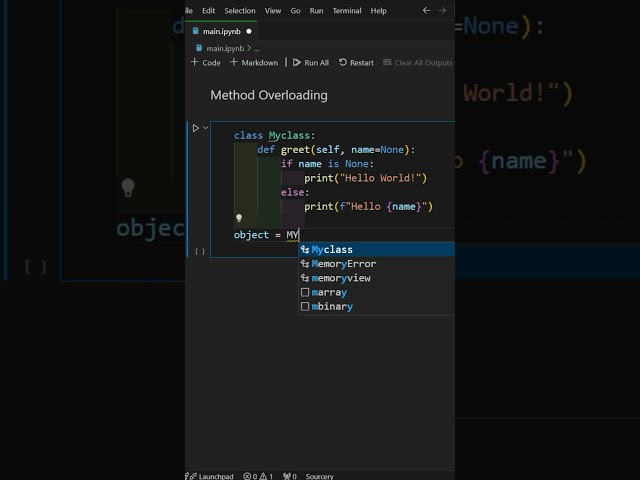
Task: Click the lightbulb code action icon in cell
Action: click(x=239, y=218)
